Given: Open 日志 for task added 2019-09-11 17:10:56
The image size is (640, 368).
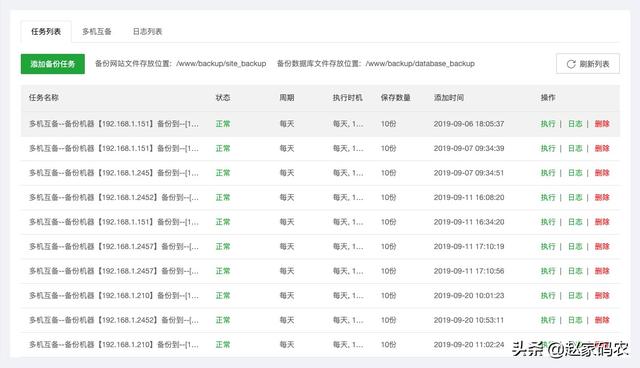Looking at the screenshot, I should coord(575,271).
